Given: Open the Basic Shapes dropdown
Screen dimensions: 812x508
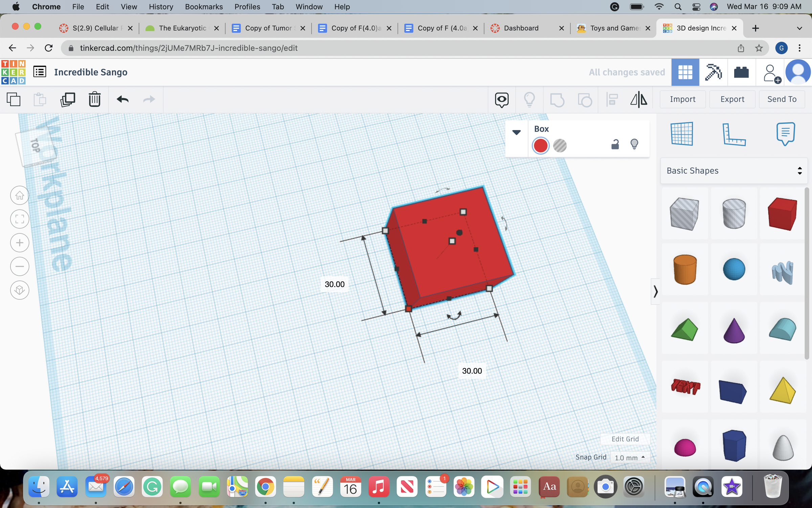Looking at the screenshot, I should pyautogui.click(x=734, y=171).
